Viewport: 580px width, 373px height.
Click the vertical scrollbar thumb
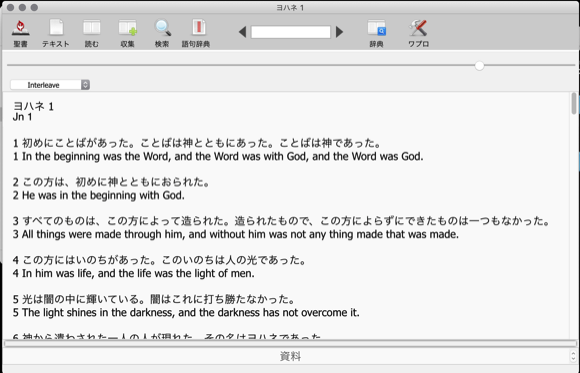[x=574, y=103]
